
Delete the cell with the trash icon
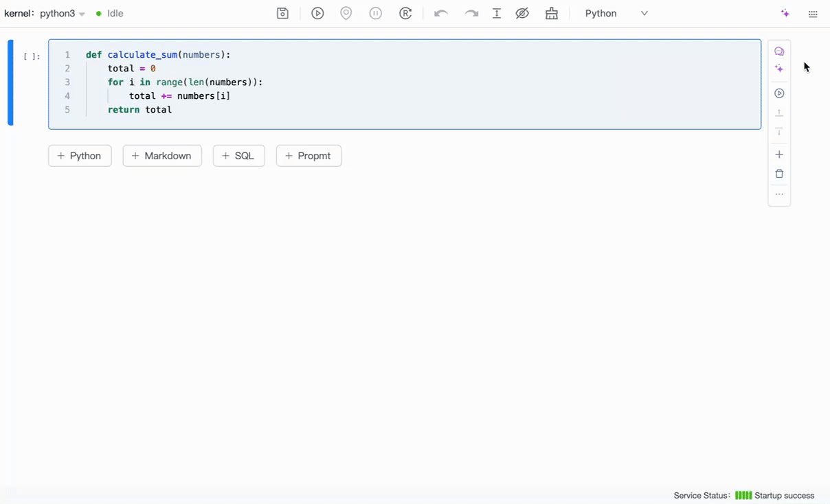(x=779, y=174)
